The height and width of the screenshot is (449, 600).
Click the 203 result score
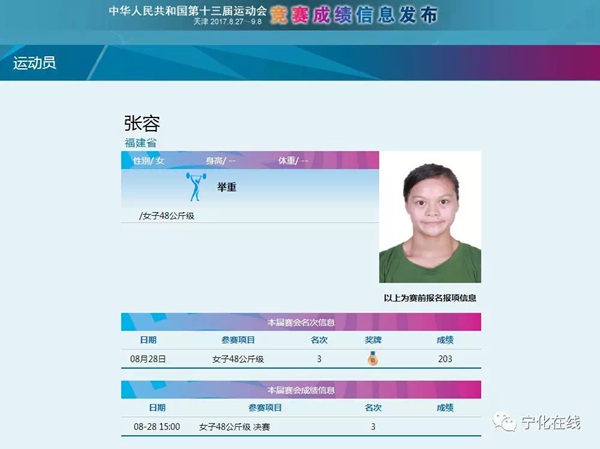pos(445,358)
